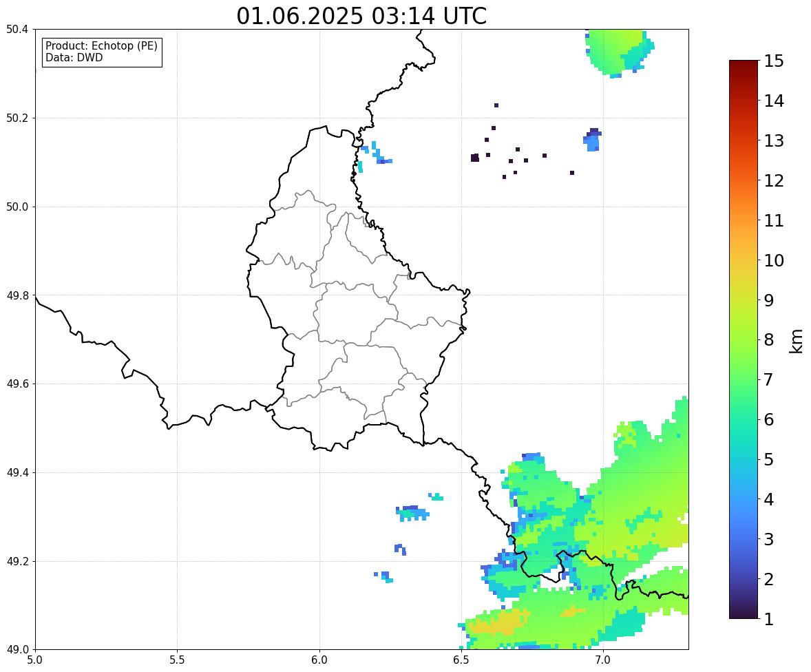This screenshot has height=672, width=811.
Task: Click the colorbar tick label "6"
Action: click(x=769, y=419)
